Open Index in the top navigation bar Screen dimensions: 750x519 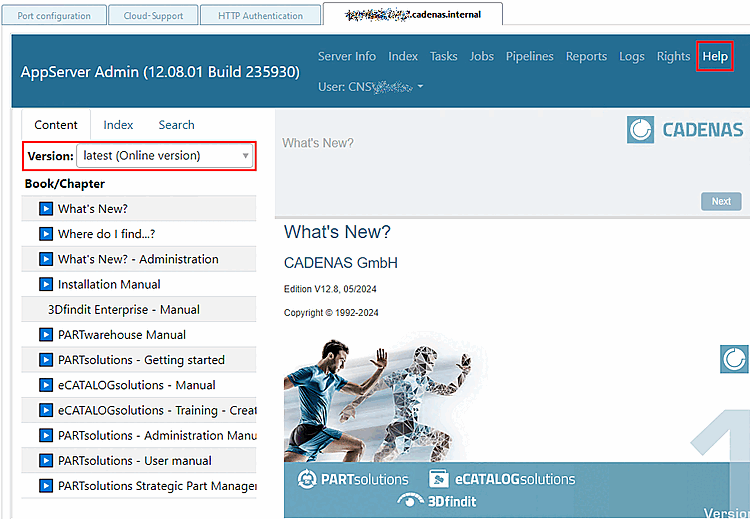click(403, 56)
